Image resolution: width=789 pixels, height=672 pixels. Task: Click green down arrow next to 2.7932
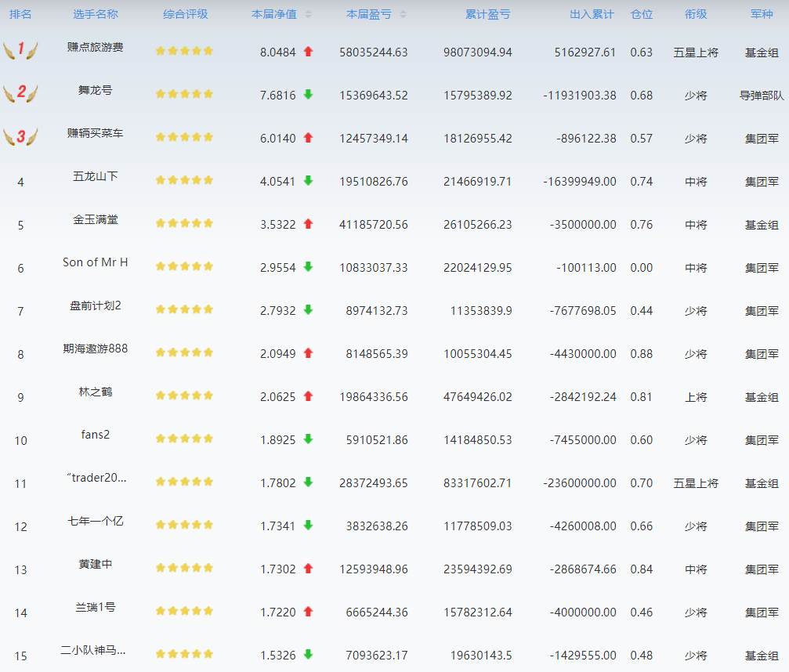tap(309, 310)
